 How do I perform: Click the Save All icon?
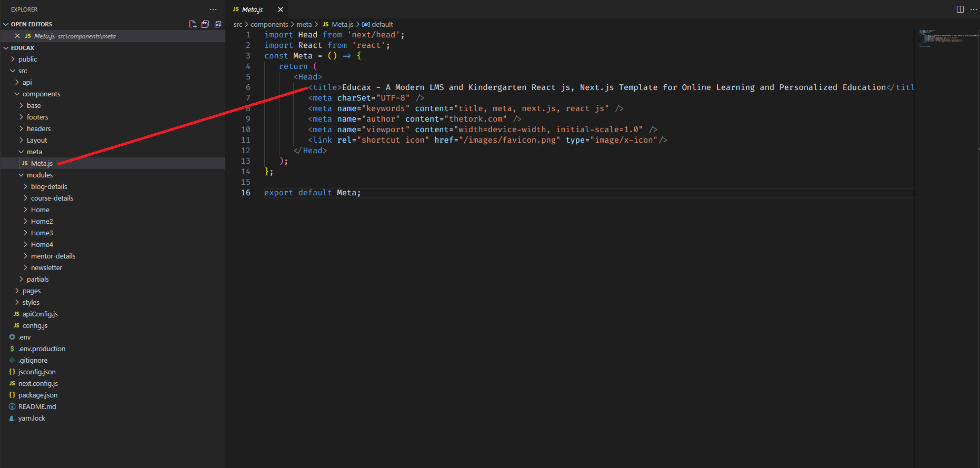pyautogui.click(x=205, y=24)
